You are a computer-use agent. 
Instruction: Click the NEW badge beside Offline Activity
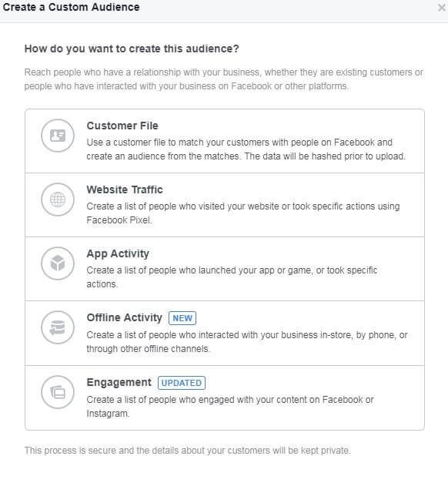(x=182, y=318)
